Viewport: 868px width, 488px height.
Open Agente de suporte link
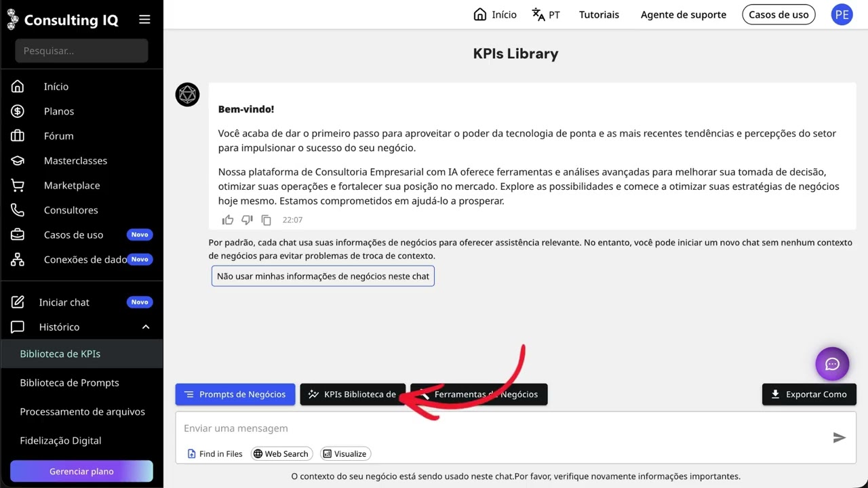684,14
